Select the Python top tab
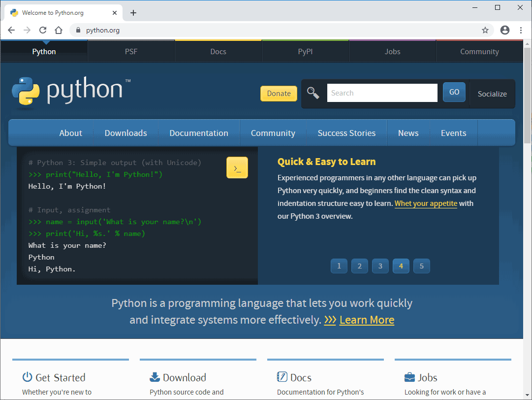 44,52
